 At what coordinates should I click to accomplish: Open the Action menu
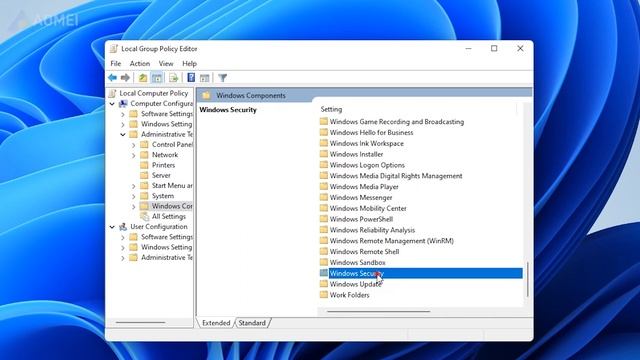pyautogui.click(x=140, y=64)
